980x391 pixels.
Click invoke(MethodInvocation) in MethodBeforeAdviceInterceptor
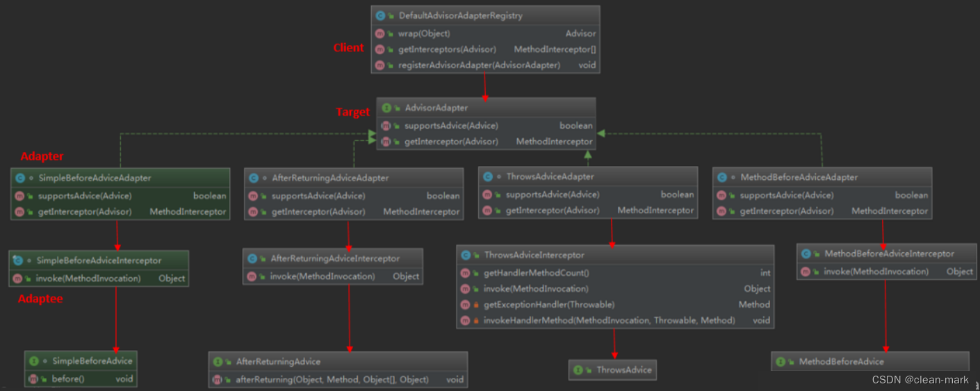pyautogui.click(x=876, y=272)
